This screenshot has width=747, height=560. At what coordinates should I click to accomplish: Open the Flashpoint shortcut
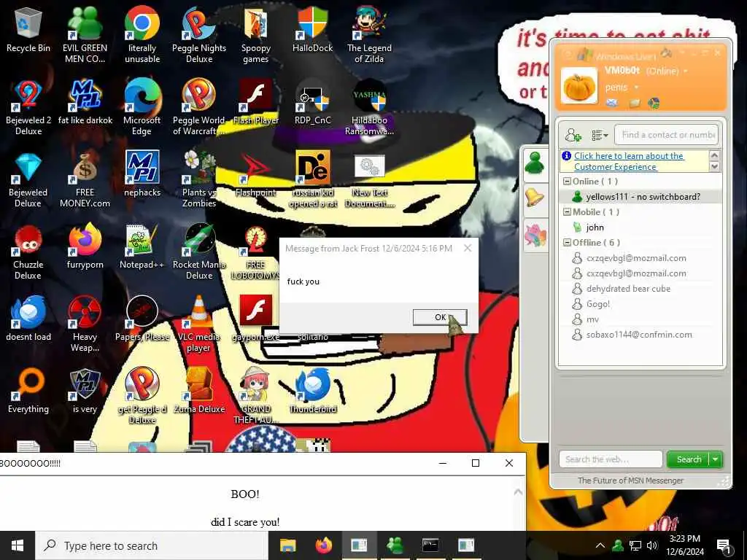tap(256, 175)
